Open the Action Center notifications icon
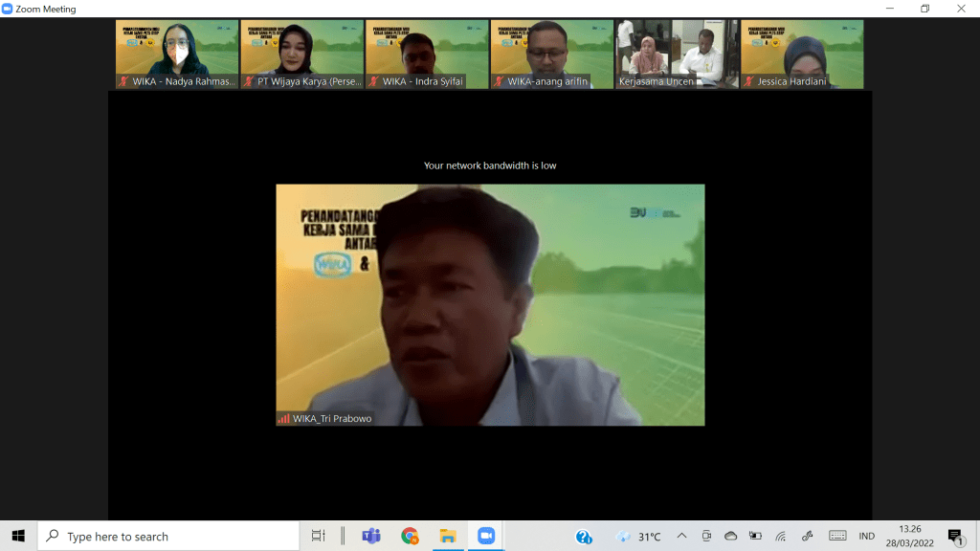The width and height of the screenshot is (980, 551). pyautogui.click(x=955, y=536)
